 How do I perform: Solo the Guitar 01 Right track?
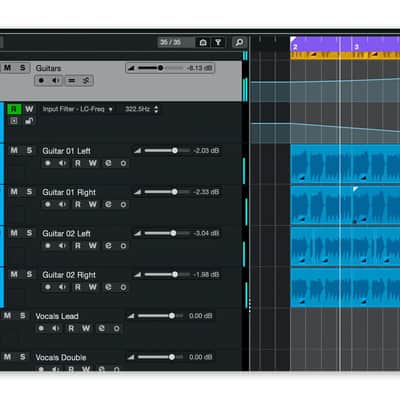tap(29, 192)
